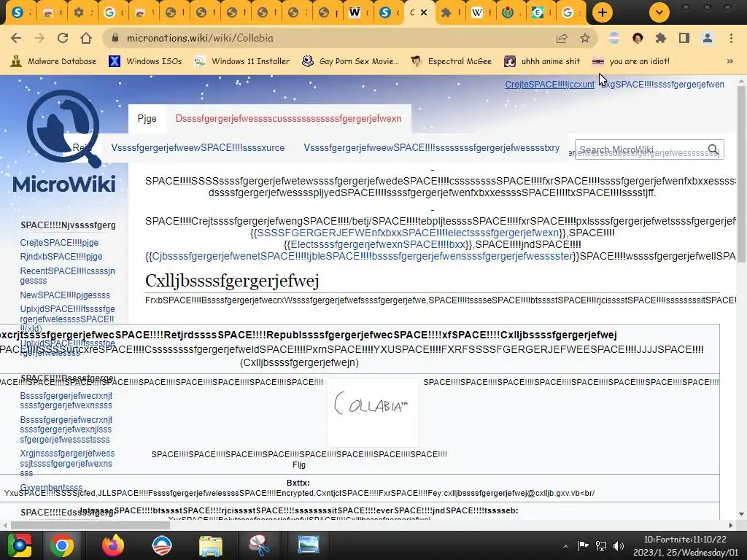Click the page horizontal scrollbar thumb
This screenshot has width=747, height=560.
[90, 525]
